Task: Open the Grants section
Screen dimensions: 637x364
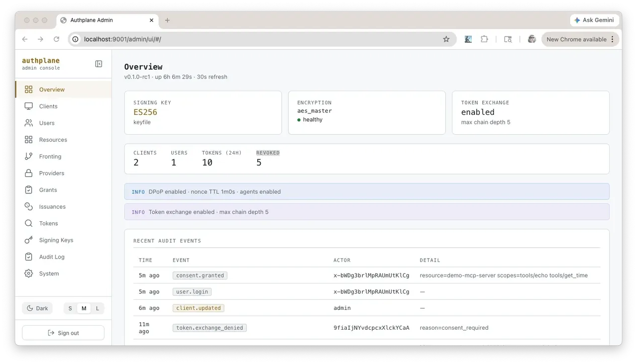Action: 64,190
